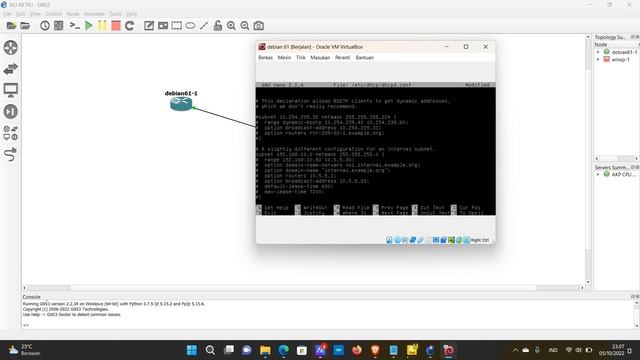Click the snapshot clock icon in toolbar
The image size is (640, 360).
click(45, 26)
